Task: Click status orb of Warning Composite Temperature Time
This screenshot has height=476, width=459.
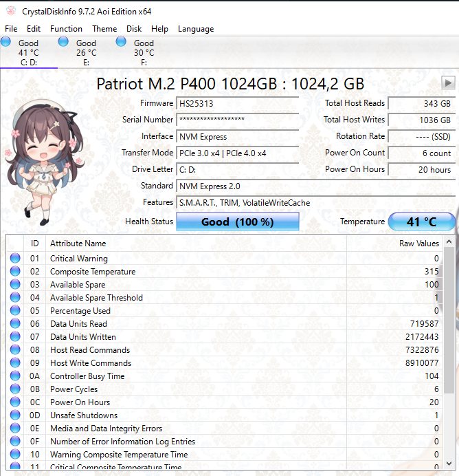Action: tap(15, 454)
